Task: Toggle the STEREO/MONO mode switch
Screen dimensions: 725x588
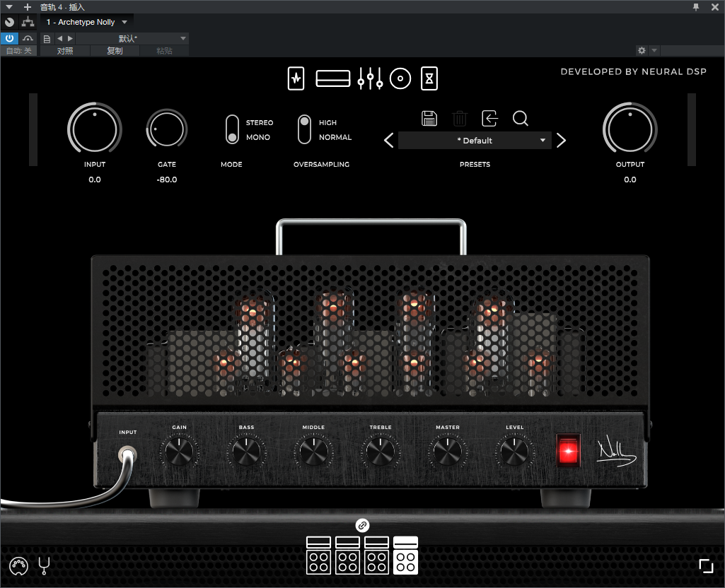Action: coord(232,129)
